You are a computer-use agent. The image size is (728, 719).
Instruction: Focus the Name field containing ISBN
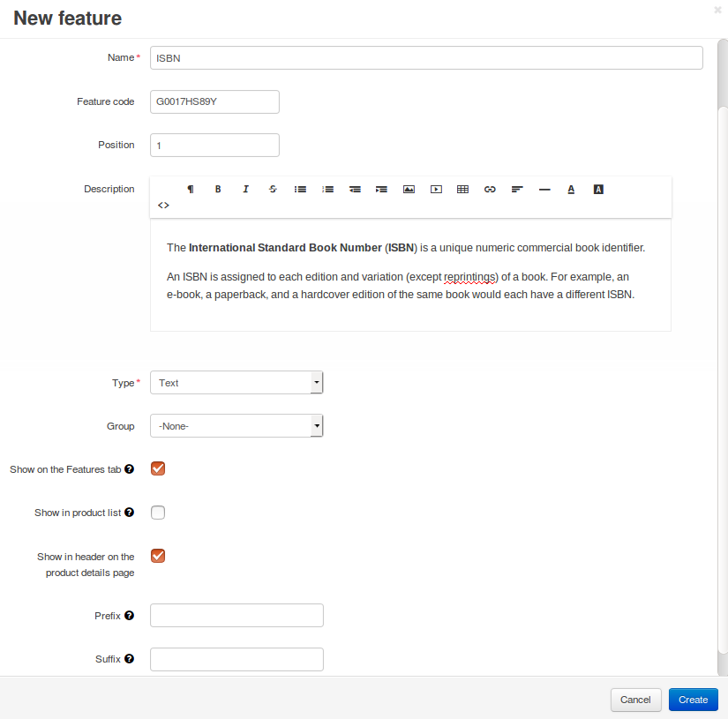click(426, 58)
